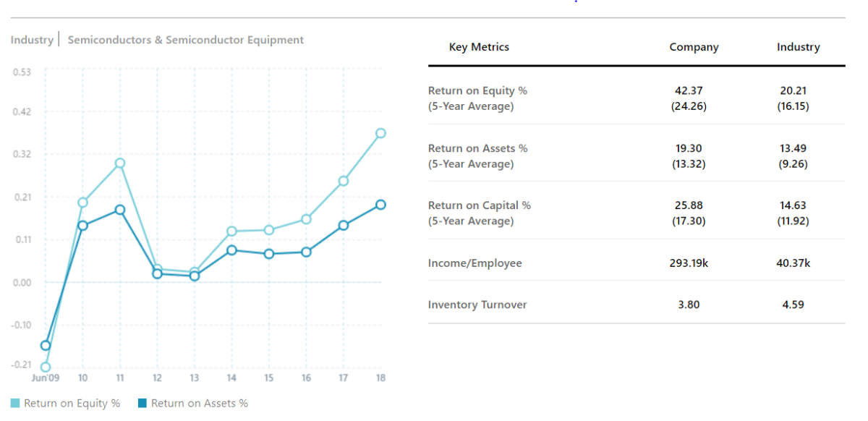This screenshot has height=421, width=868.
Task: Click the 2017 Return on Equity data point
Action: [x=344, y=181]
